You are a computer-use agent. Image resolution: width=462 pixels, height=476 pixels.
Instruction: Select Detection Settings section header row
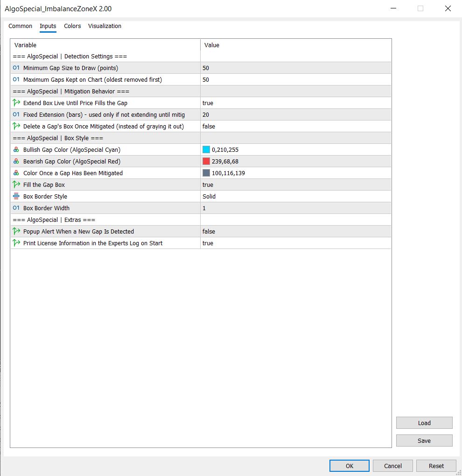pyautogui.click(x=201, y=57)
